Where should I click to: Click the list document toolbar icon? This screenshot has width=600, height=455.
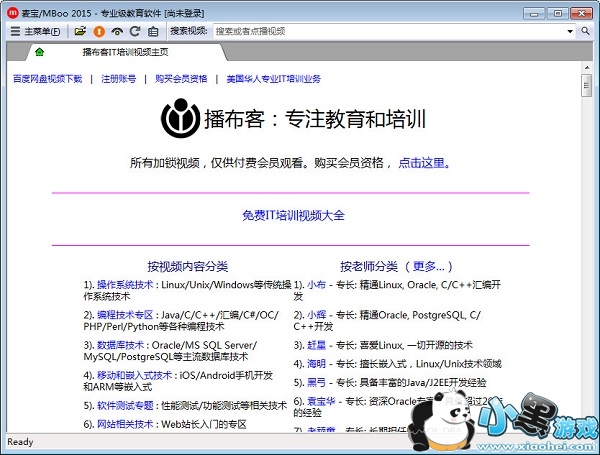(x=153, y=31)
